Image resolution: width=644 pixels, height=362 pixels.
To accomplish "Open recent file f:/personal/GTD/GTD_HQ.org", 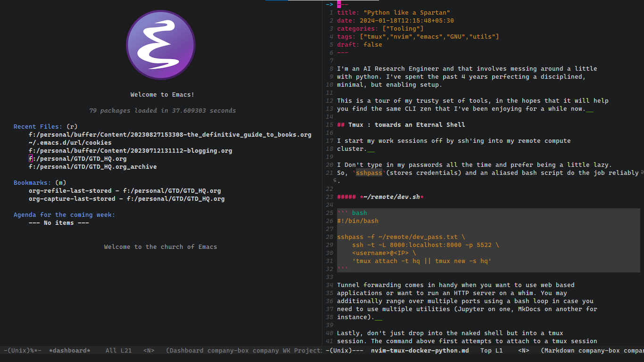I will (x=78, y=158).
